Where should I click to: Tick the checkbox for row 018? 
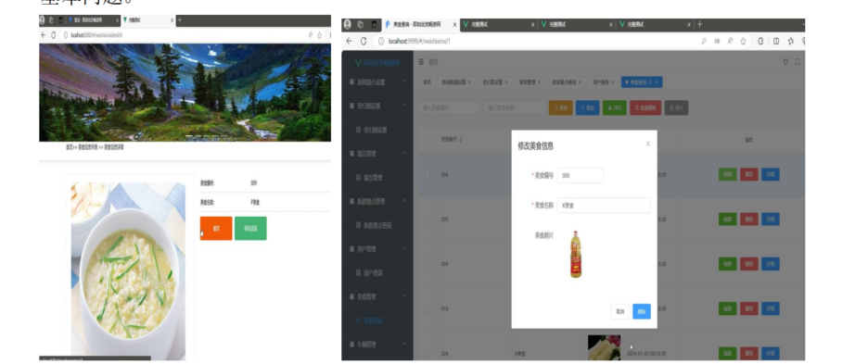pos(427,308)
